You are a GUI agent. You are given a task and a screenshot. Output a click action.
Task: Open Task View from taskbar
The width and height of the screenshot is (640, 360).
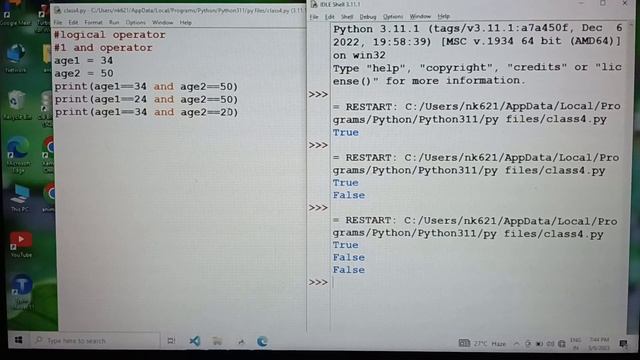point(171,341)
